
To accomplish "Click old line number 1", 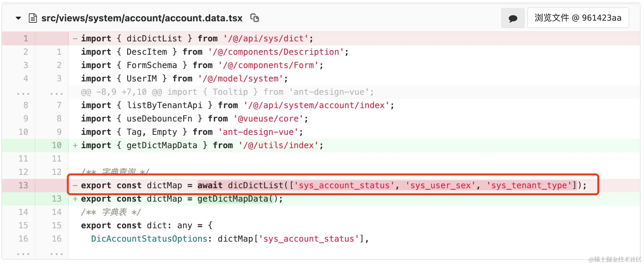I will tap(26, 39).
